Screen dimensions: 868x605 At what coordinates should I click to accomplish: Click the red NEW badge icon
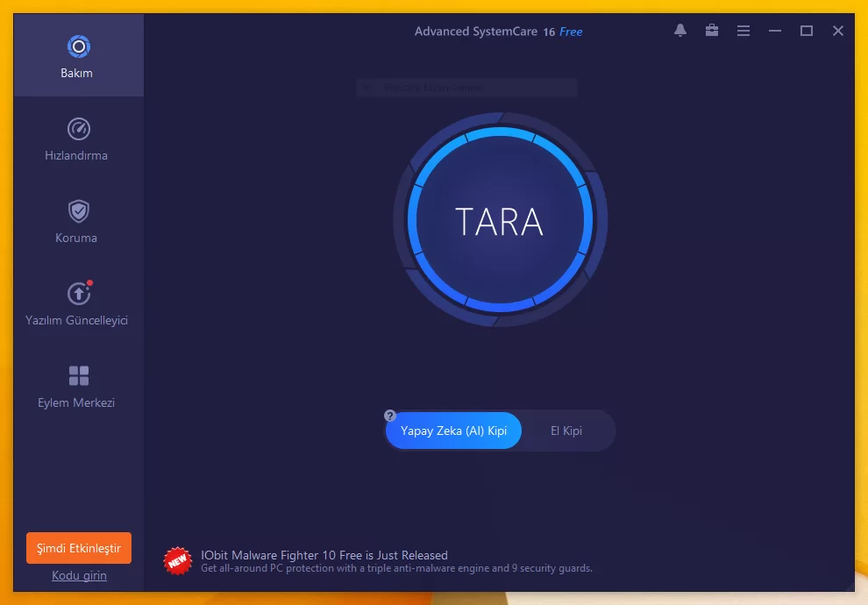[x=178, y=561]
